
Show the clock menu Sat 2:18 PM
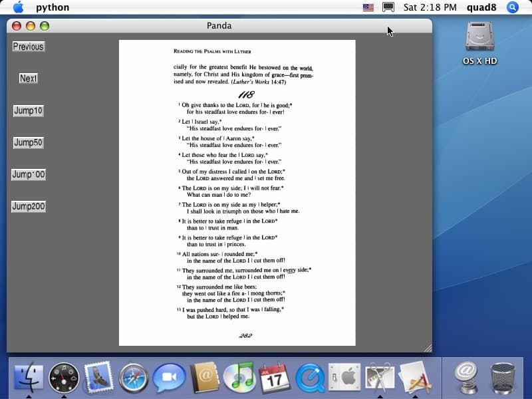pos(430,7)
